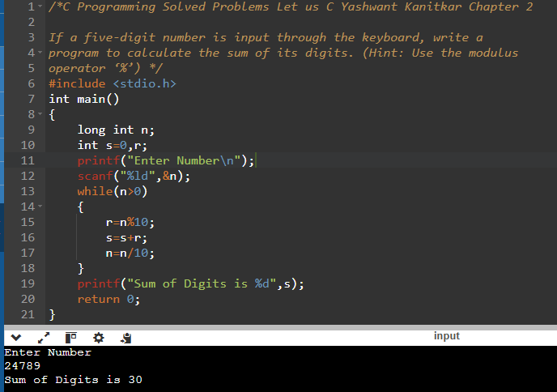This screenshot has height=392, width=557.
Task: Expand console to fullscreen with arrows icon
Action: [x=44, y=338]
